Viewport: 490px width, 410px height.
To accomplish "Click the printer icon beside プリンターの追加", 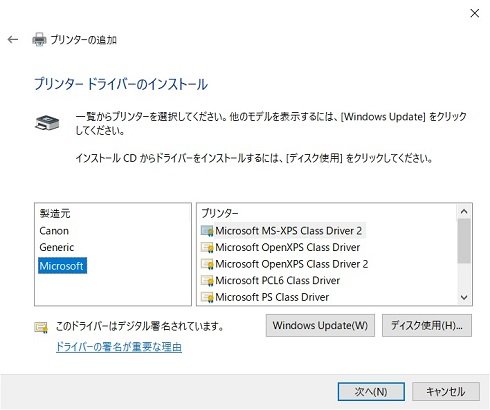I will pyautogui.click(x=39, y=40).
